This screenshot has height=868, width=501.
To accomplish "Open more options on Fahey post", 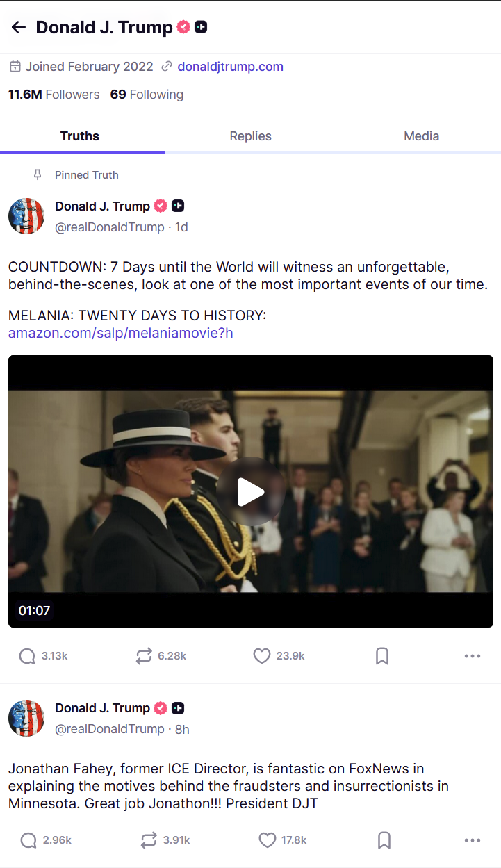I will [473, 840].
